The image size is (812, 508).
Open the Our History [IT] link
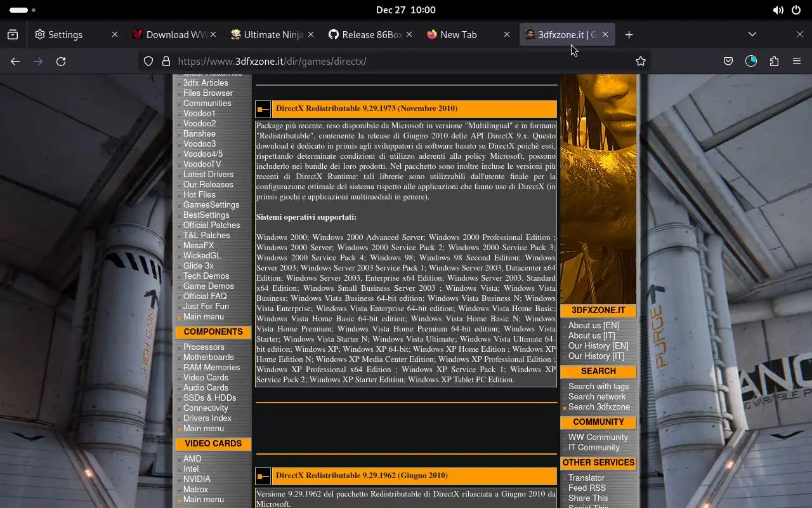[x=596, y=356]
